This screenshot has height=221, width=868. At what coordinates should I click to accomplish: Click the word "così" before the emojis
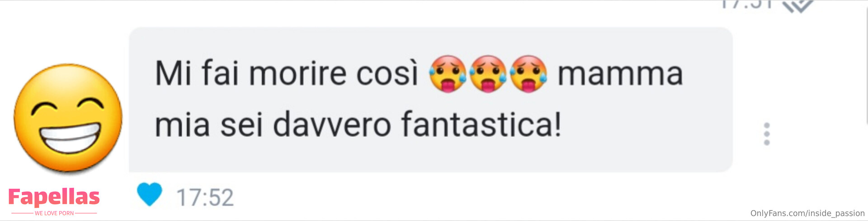pyautogui.click(x=387, y=73)
